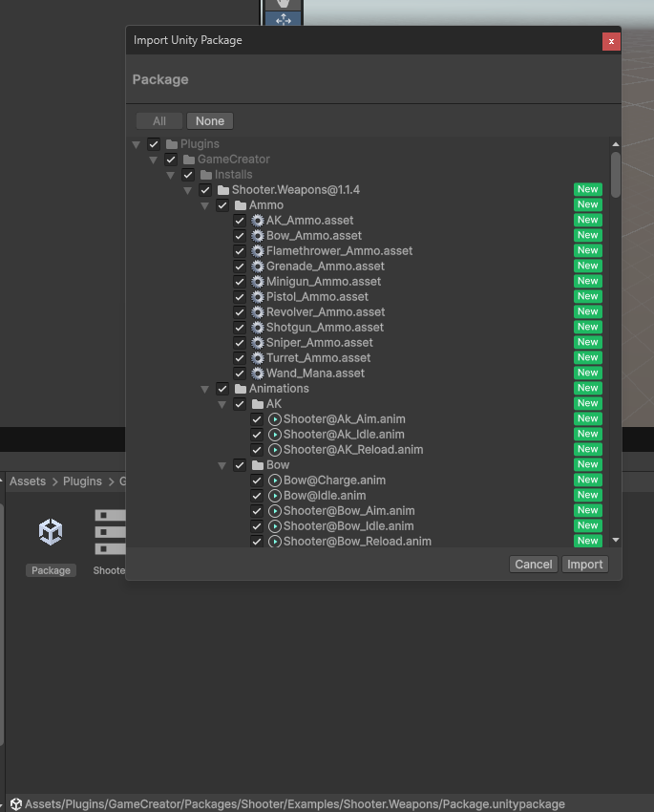Click the Shooter@Bow_Idle.anim clip icon

pyautogui.click(x=275, y=526)
